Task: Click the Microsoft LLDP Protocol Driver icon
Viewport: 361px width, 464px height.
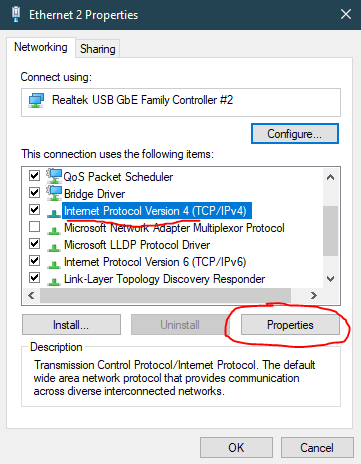Action: 54,246
